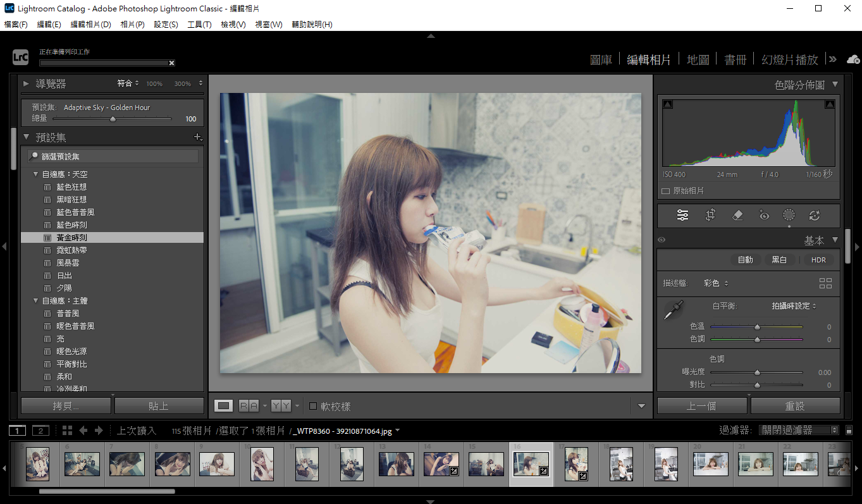Toggle highlight clipping indicator in histogram

pos(830,104)
